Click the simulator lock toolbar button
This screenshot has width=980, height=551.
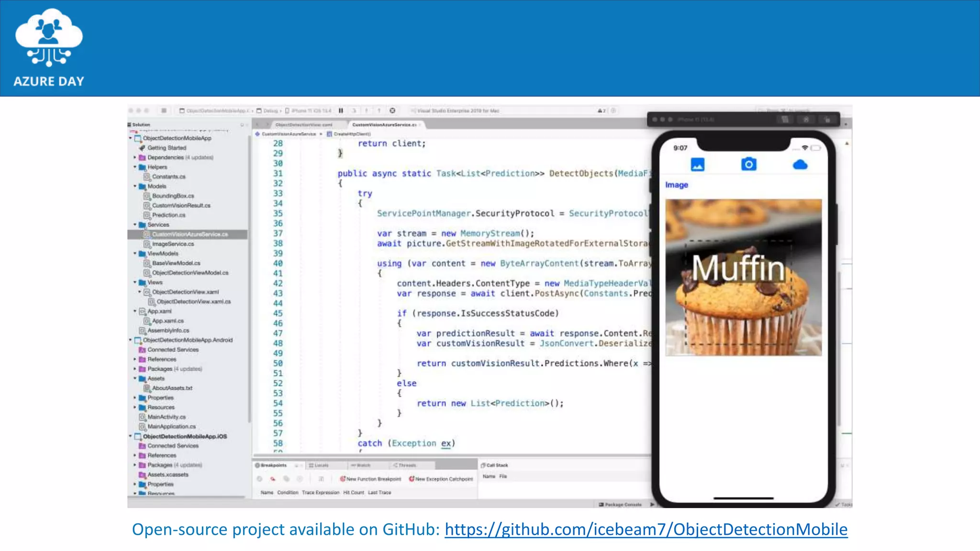[x=827, y=120]
